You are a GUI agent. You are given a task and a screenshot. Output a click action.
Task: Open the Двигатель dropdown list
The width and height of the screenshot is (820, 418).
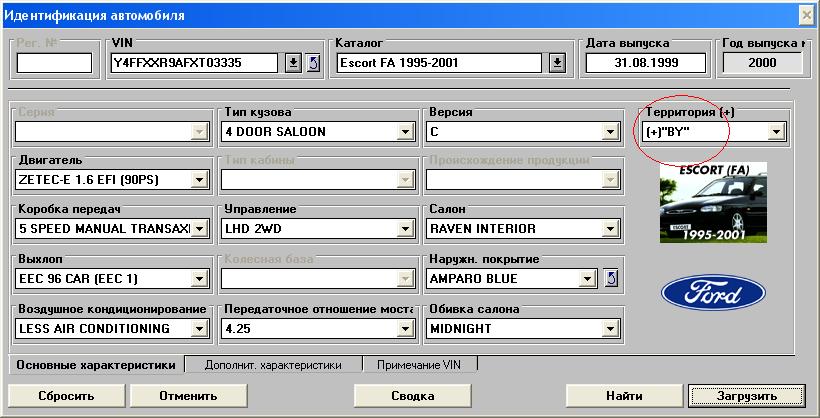pyautogui.click(x=199, y=180)
